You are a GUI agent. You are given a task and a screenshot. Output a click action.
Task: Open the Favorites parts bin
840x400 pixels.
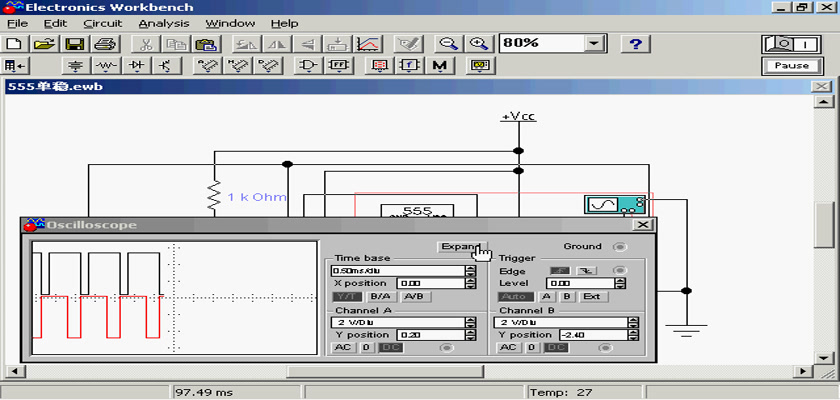16,66
